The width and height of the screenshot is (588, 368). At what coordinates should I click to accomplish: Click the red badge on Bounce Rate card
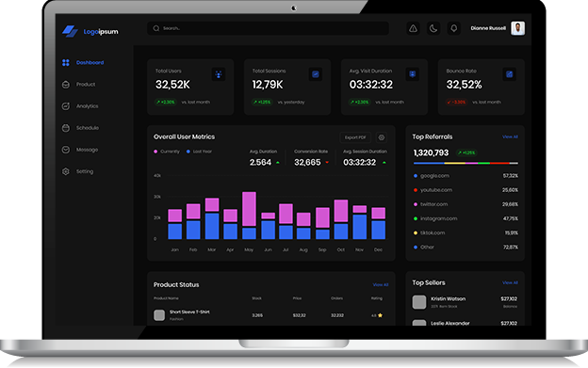[x=456, y=103]
